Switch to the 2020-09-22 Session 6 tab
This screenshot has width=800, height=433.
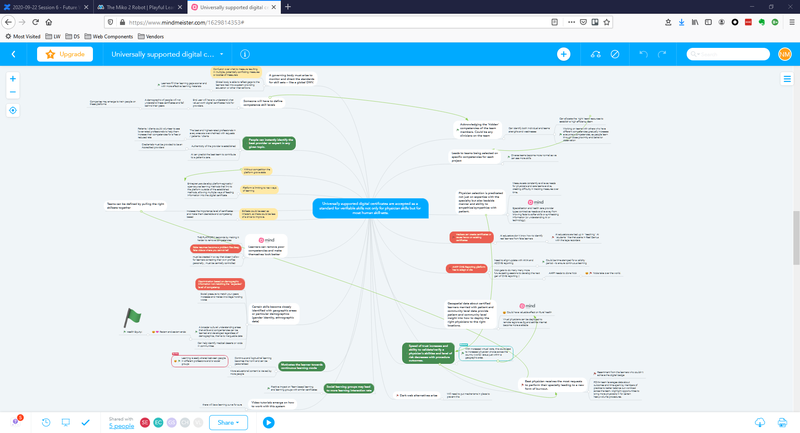pos(45,6)
